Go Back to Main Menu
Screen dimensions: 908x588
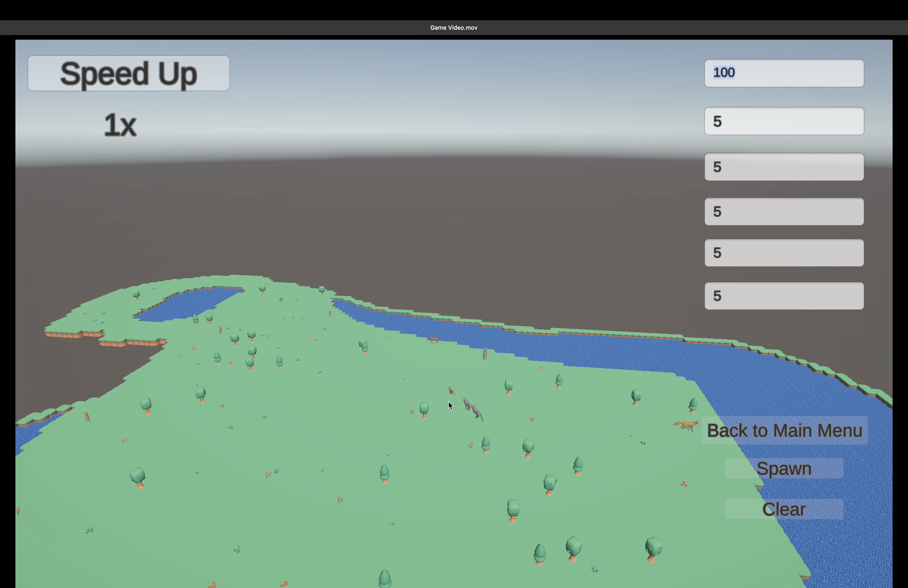click(x=784, y=431)
